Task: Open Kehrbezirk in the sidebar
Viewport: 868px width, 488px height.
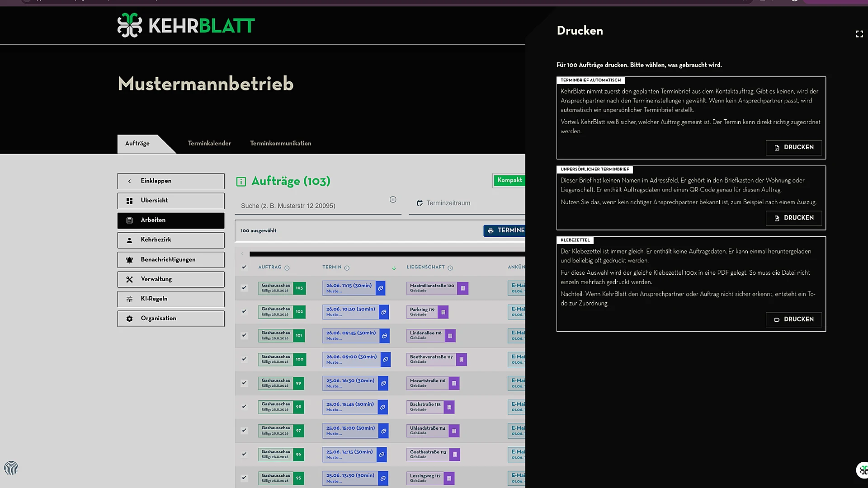Action: coord(171,240)
